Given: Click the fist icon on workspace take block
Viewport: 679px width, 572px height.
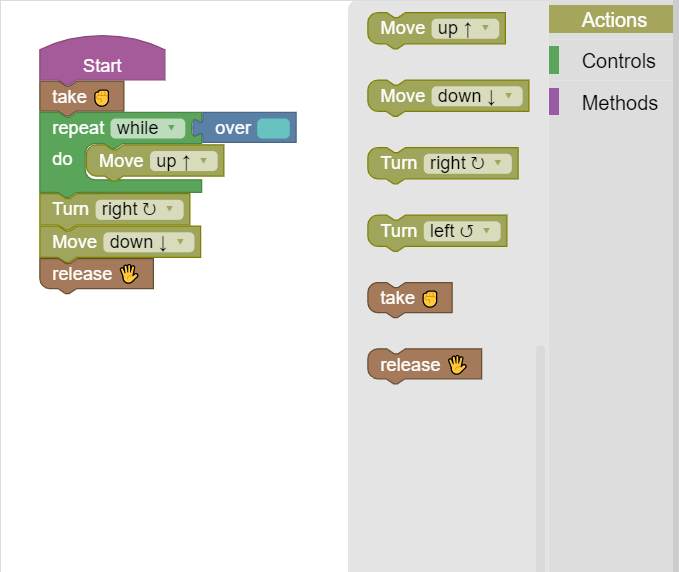Looking at the screenshot, I should point(101,97).
